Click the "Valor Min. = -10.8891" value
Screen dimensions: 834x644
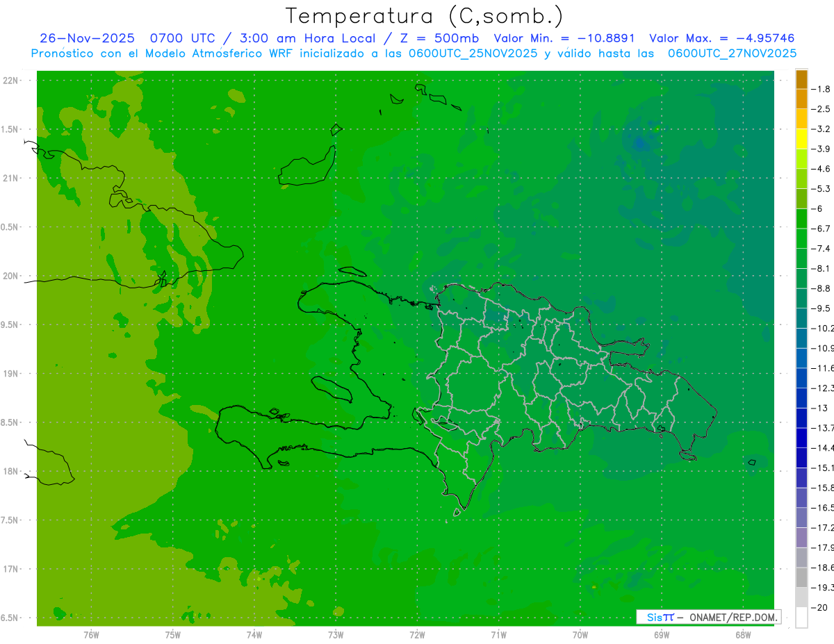click(565, 38)
